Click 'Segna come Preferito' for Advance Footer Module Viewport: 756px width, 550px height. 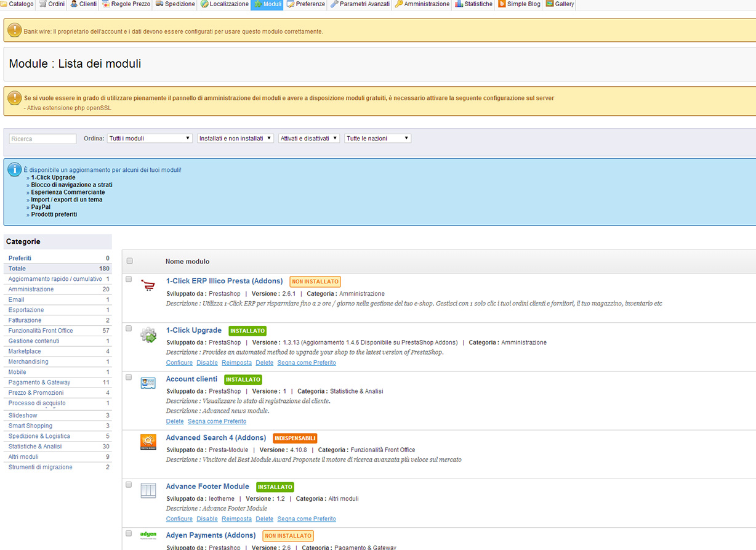tap(307, 519)
